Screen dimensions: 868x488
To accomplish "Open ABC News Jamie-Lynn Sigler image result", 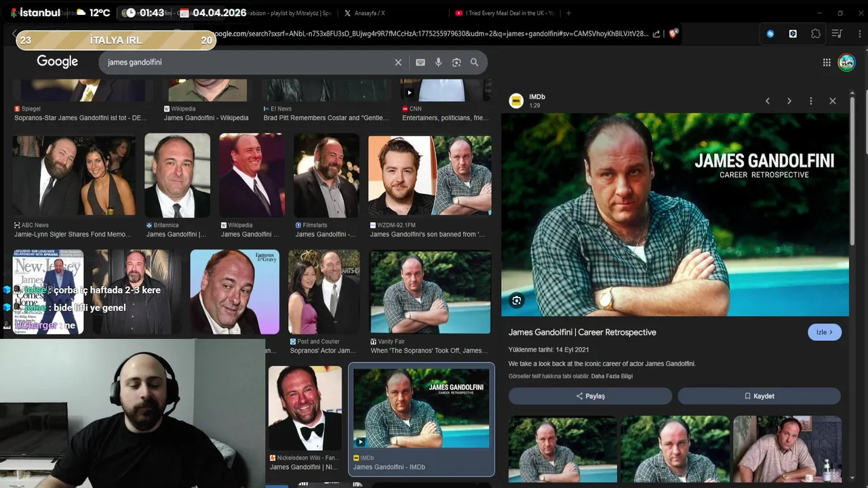I will (x=73, y=175).
